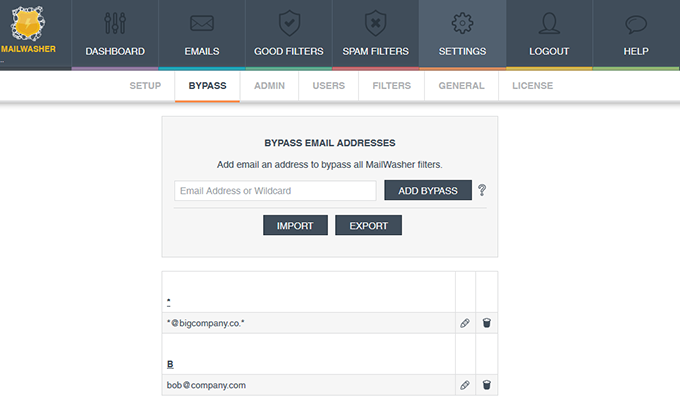
Task: Click the Export button
Action: (x=369, y=226)
